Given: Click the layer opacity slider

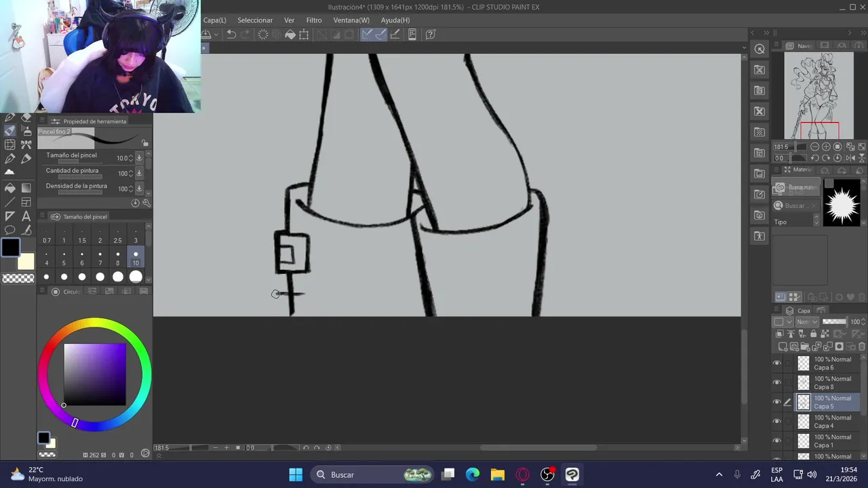Looking at the screenshot, I should 834,322.
